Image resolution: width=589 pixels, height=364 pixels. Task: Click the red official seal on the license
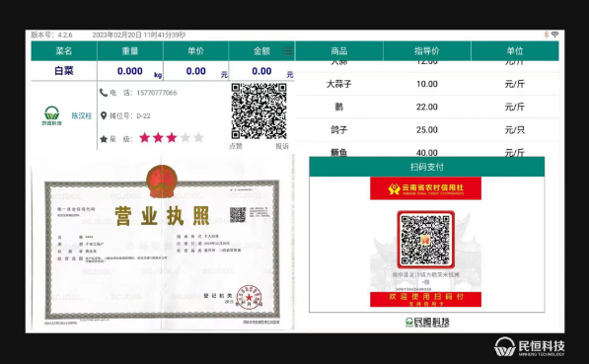point(249,297)
